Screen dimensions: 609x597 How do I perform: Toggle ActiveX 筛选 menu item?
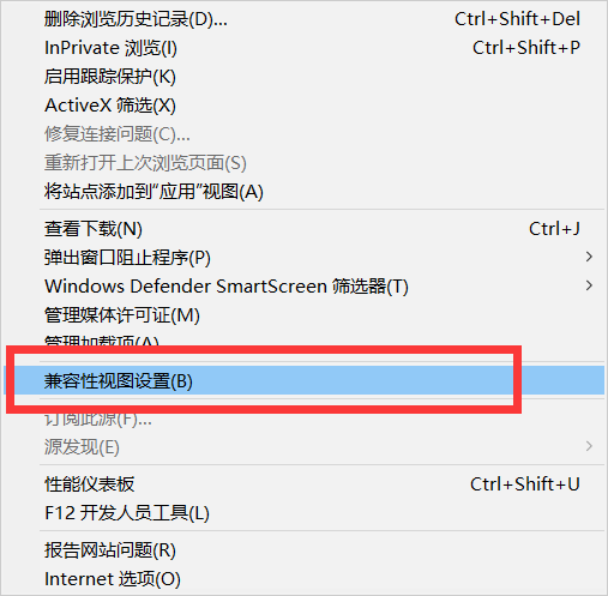(110, 105)
